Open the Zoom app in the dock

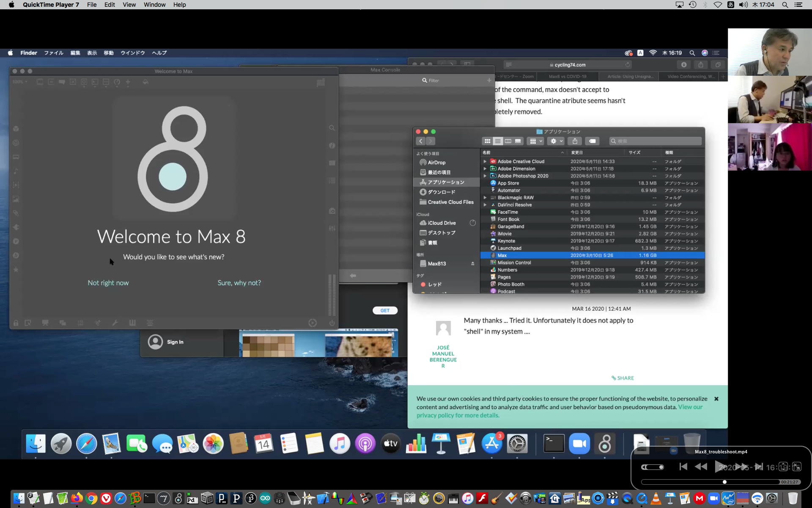[714, 498]
